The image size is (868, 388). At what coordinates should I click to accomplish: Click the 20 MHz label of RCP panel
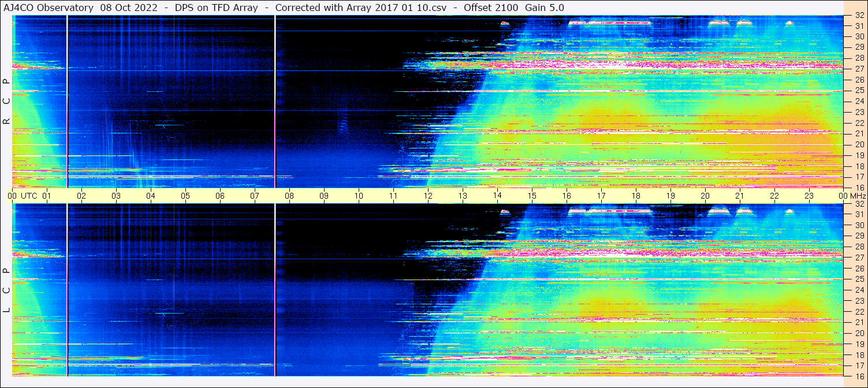[859, 144]
